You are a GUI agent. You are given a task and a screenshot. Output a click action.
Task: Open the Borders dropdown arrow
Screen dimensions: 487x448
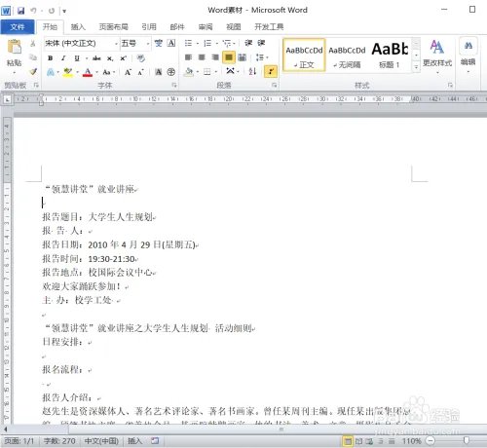[x=215, y=72]
